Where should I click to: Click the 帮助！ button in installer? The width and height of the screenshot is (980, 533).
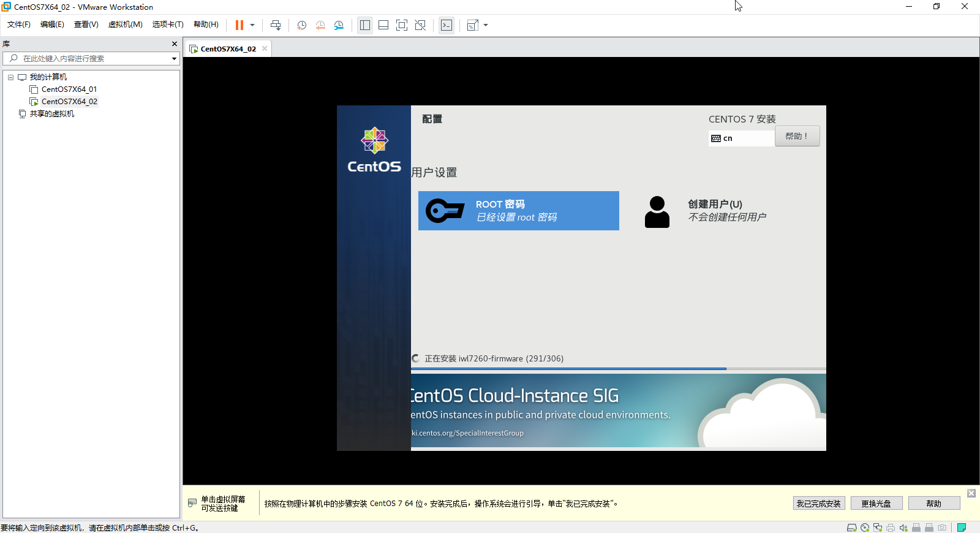pos(797,136)
